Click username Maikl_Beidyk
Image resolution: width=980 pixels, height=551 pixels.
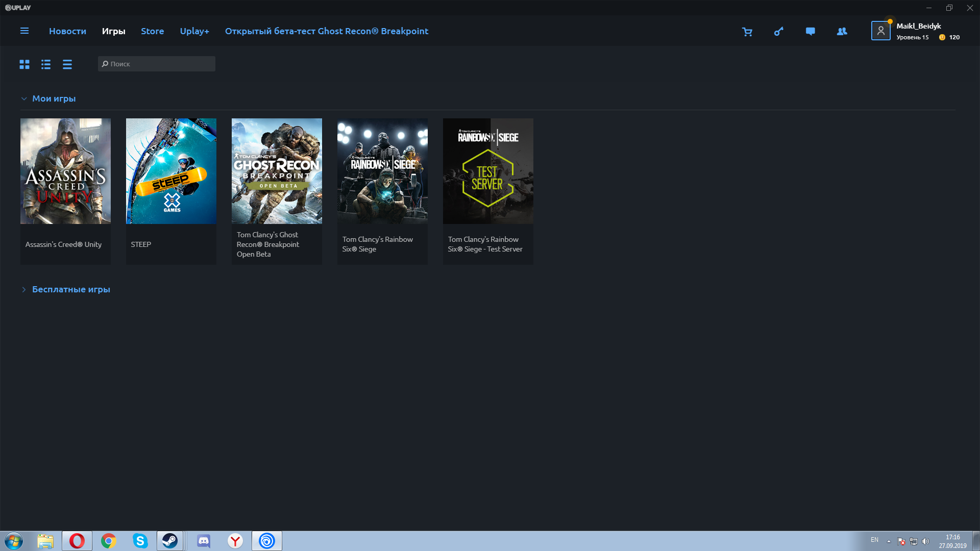tap(919, 26)
